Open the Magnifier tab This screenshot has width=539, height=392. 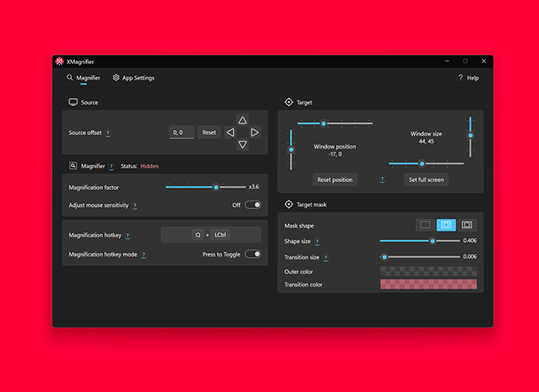pos(84,78)
